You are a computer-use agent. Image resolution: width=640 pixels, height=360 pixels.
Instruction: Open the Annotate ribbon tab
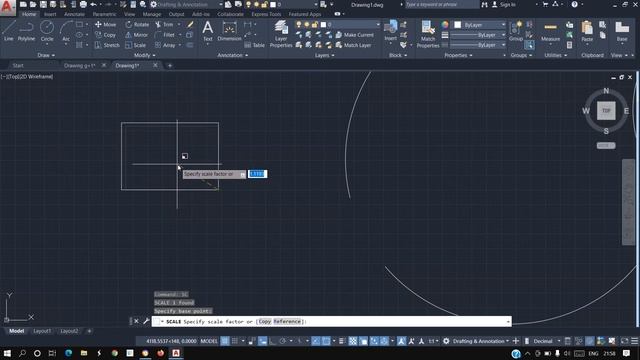74,14
